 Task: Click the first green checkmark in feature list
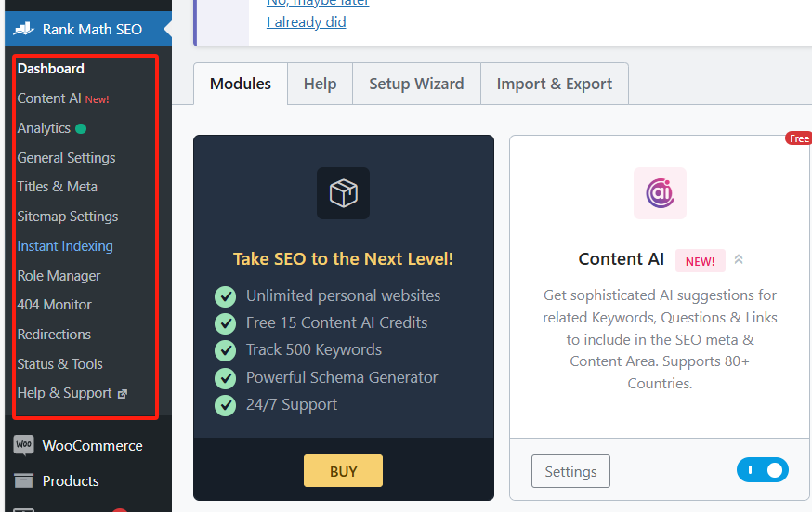point(225,296)
